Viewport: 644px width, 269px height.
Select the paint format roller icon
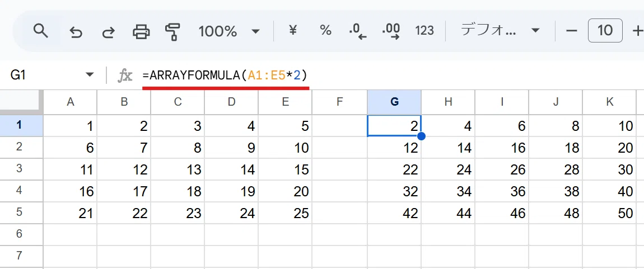(173, 31)
